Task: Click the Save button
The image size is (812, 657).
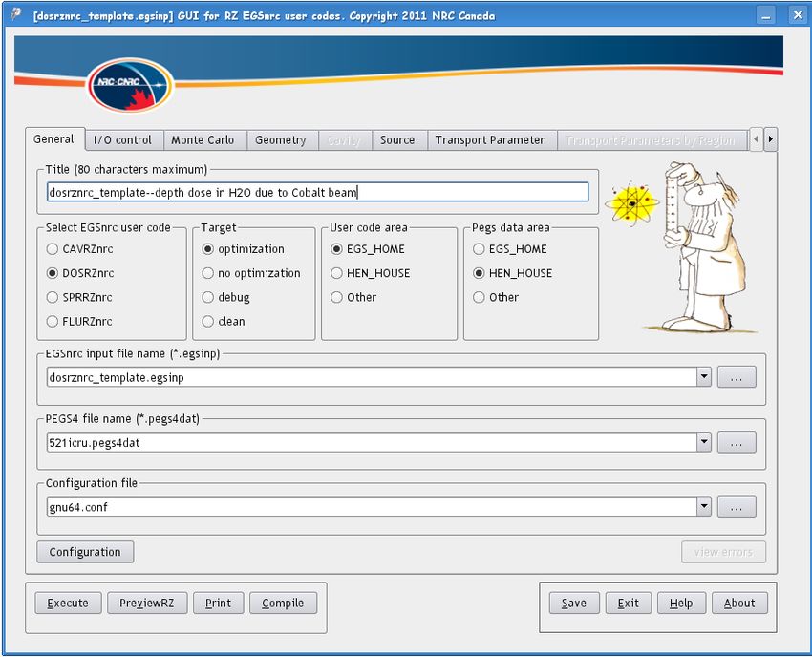Action: pos(574,604)
